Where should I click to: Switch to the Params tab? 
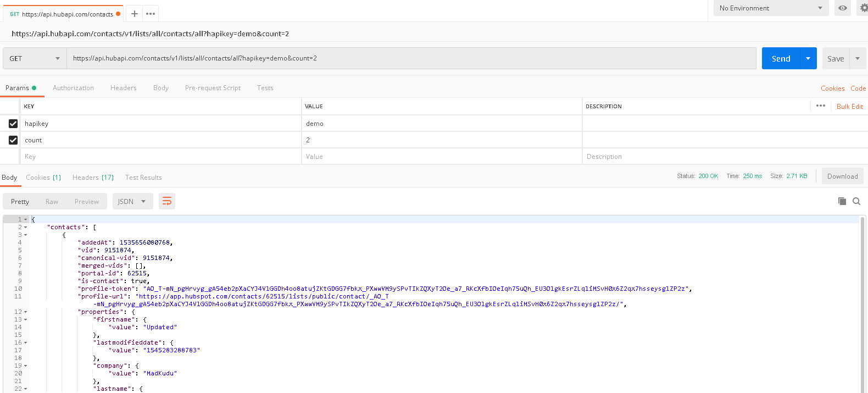(x=21, y=88)
